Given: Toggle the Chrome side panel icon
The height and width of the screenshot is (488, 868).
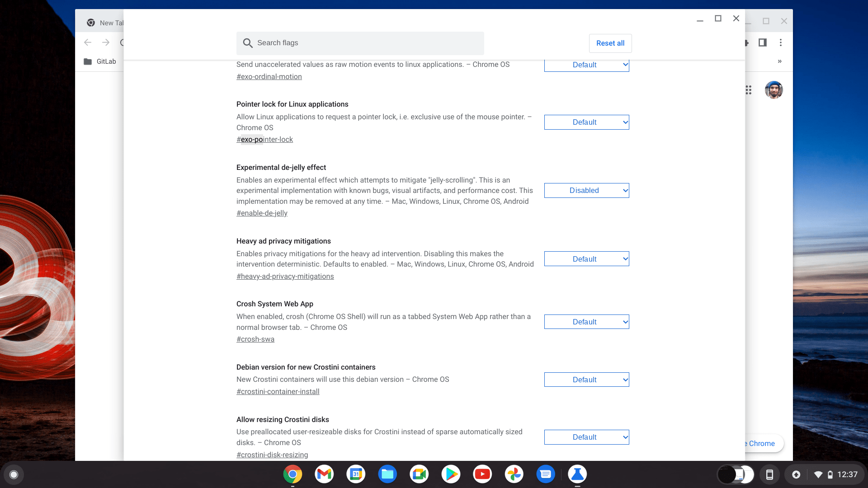Looking at the screenshot, I should tap(763, 42).
